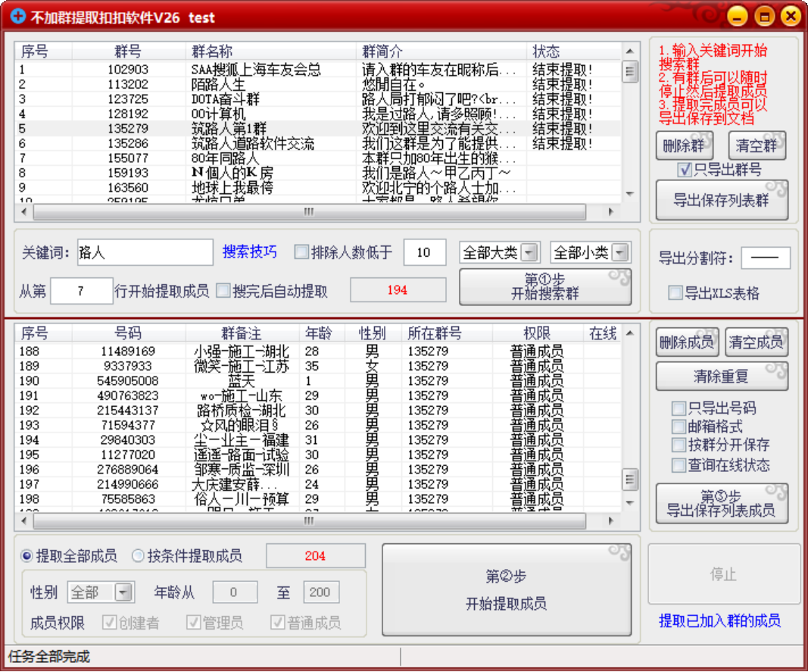
Task: Sort group list by 群名称 column header
Action: tap(270, 52)
